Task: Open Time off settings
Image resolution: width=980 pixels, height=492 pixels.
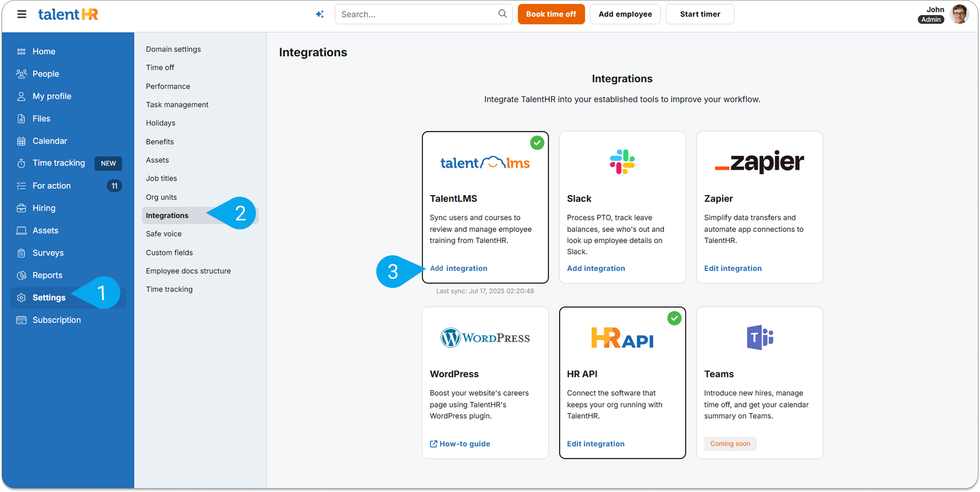Action: click(x=160, y=67)
